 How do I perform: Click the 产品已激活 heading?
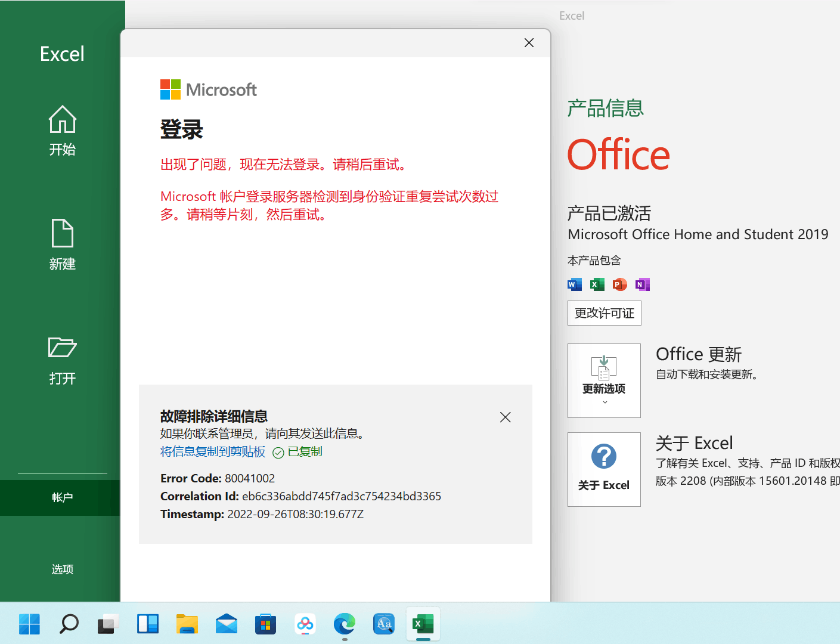(x=609, y=213)
